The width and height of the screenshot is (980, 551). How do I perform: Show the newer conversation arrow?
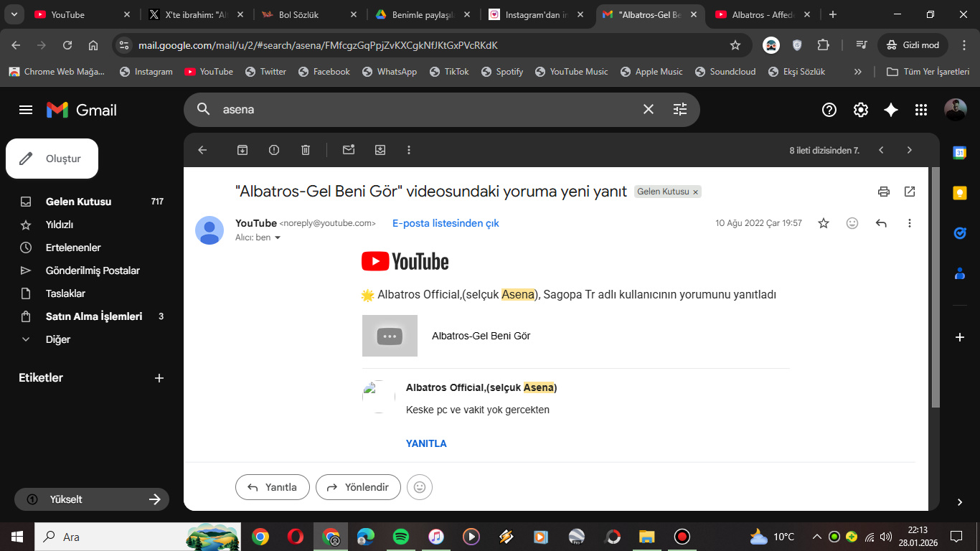(x=881, y=150)
